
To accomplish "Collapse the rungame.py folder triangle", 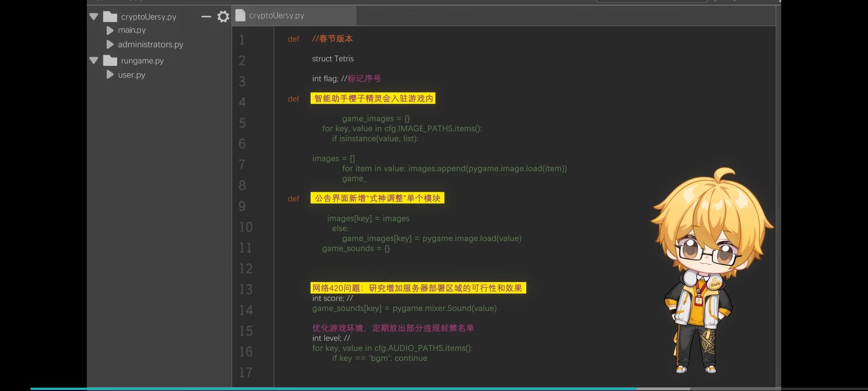I will (94, 60).
